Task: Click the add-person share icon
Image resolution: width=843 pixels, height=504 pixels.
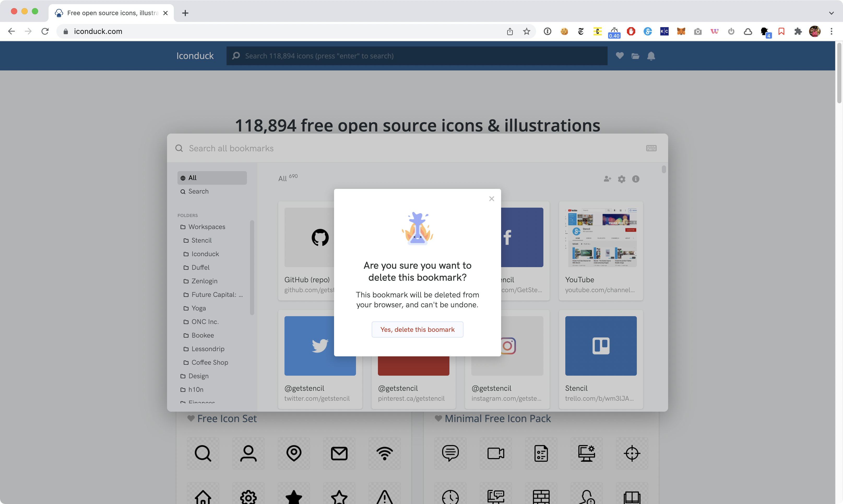Action: pos(607,179)
